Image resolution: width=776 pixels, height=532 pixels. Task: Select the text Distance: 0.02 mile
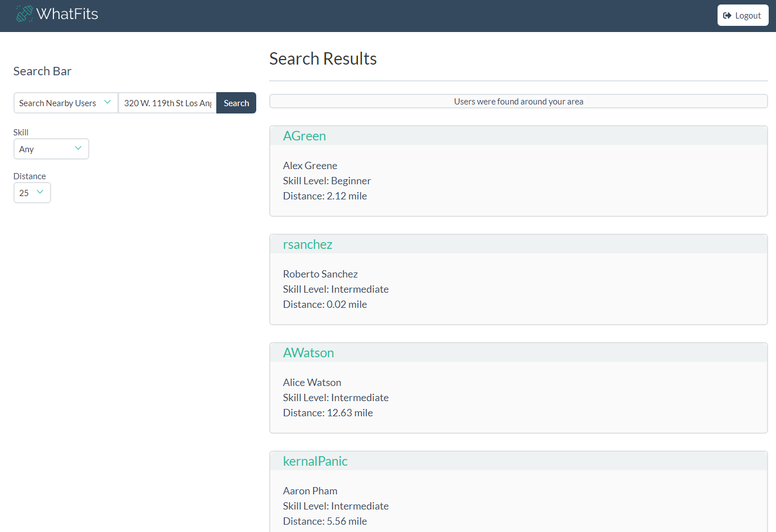pyautogui.click(x=325, y=304)
